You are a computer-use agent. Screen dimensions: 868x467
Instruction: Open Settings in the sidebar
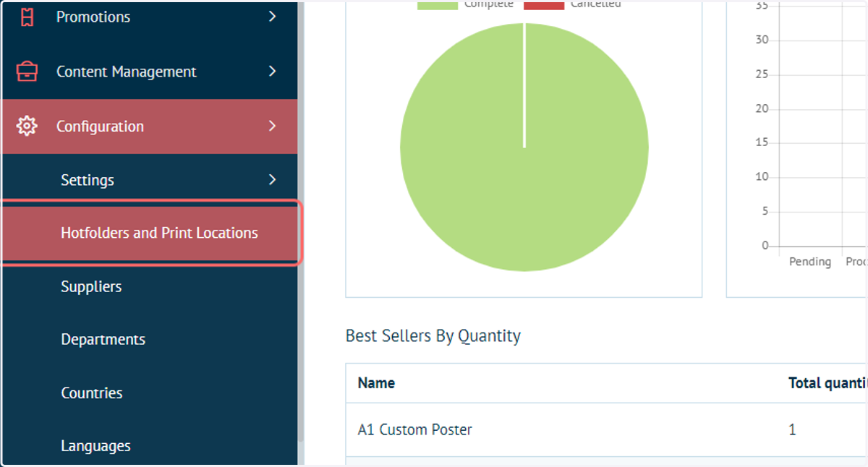[x=150, y=180]
